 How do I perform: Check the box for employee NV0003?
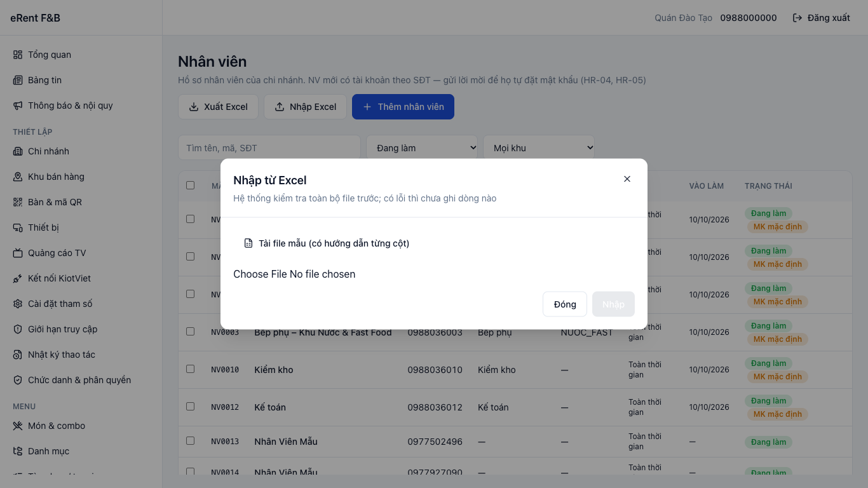191,332
